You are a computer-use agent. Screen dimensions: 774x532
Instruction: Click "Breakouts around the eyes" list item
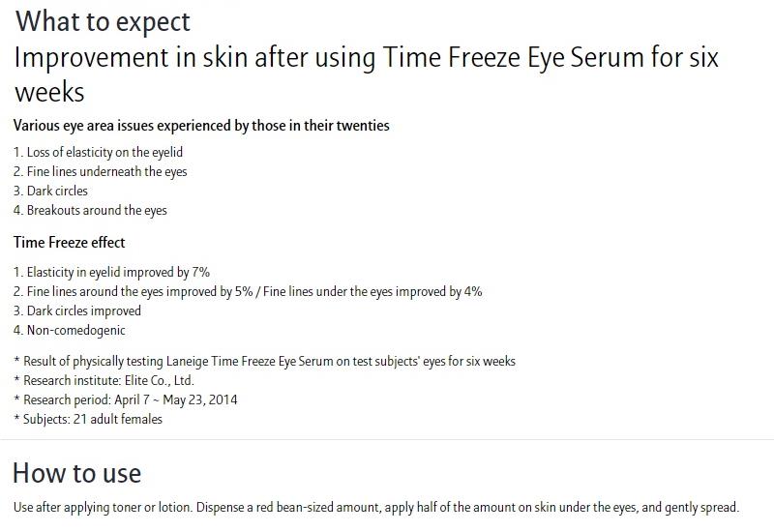(x=90, y=210)
